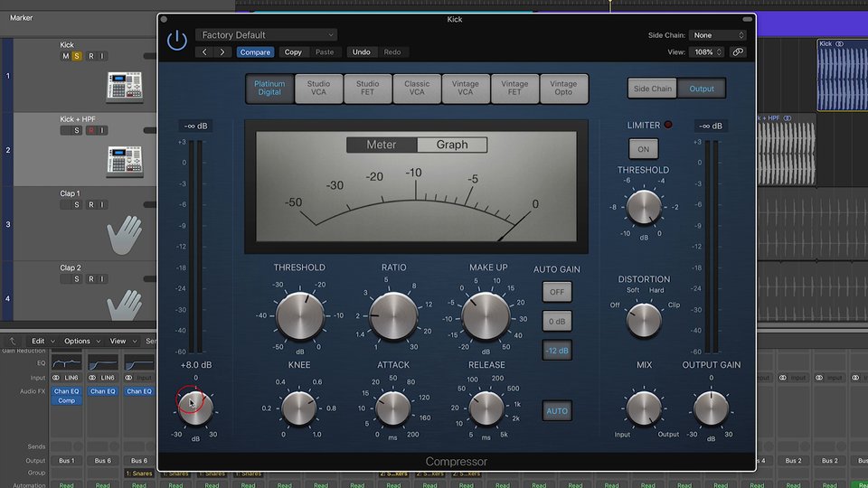
Task: Mute the Kick track
Action: (66, 56)
